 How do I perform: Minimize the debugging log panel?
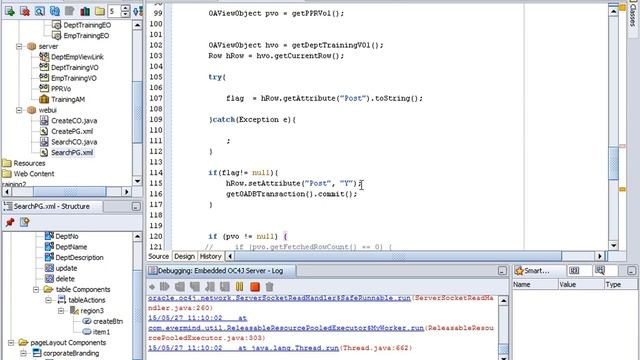(x=502, y=271)
